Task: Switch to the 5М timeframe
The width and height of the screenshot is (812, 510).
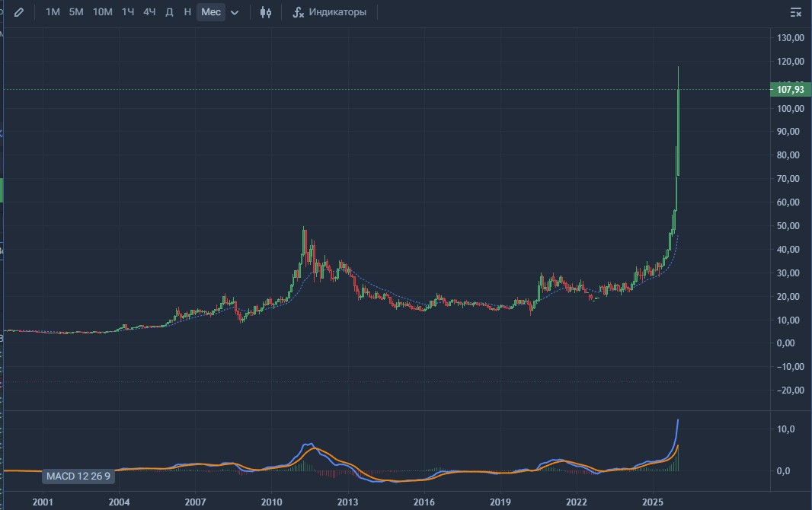Action: 76,12
